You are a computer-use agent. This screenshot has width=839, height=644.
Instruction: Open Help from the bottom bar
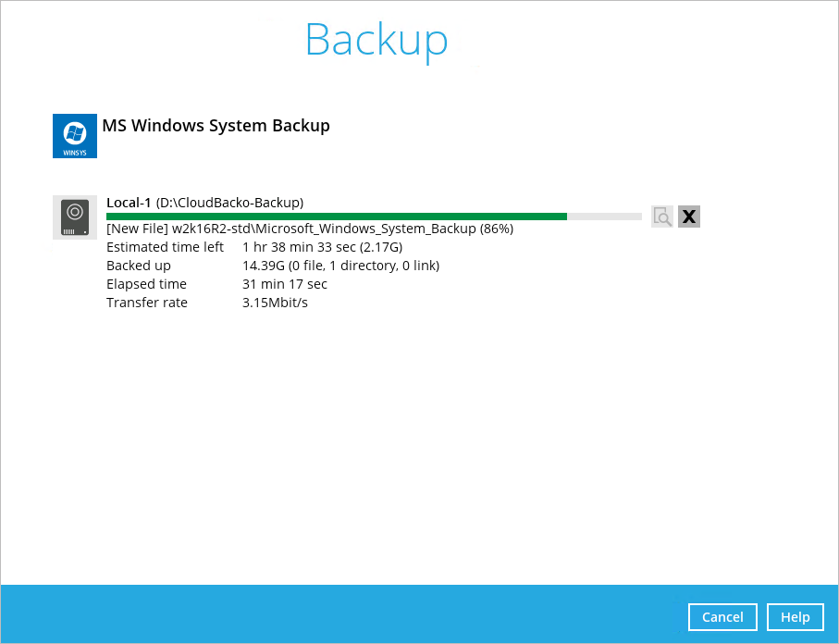point(795,617)
